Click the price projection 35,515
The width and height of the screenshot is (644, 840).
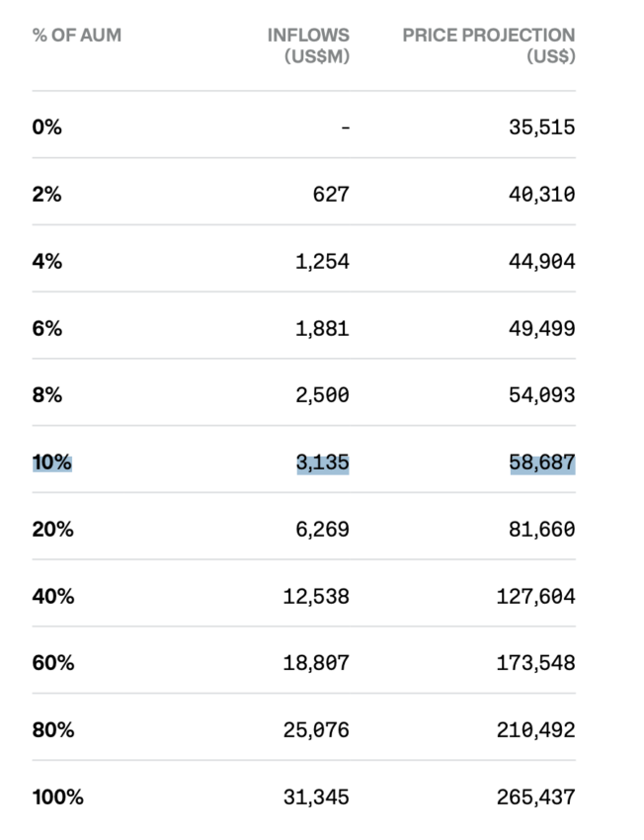[542, 127]
